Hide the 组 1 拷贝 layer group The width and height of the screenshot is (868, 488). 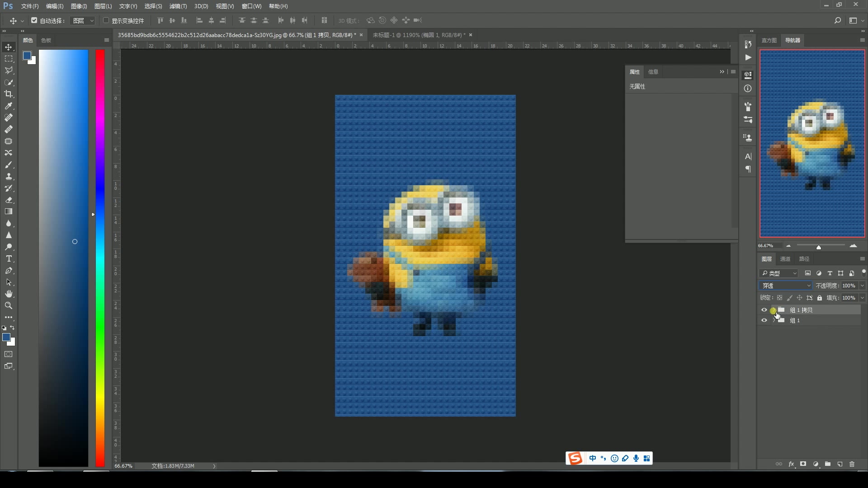pos(764,310)
